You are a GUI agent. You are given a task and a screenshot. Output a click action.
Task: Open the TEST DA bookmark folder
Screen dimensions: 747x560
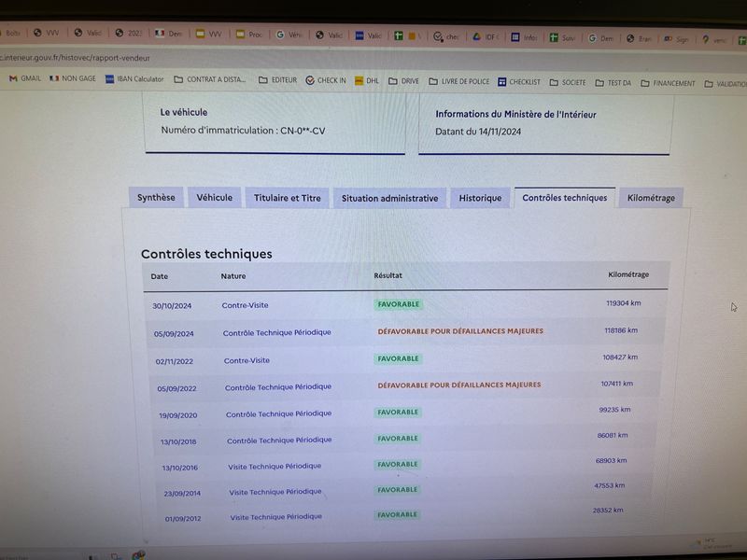613,83
